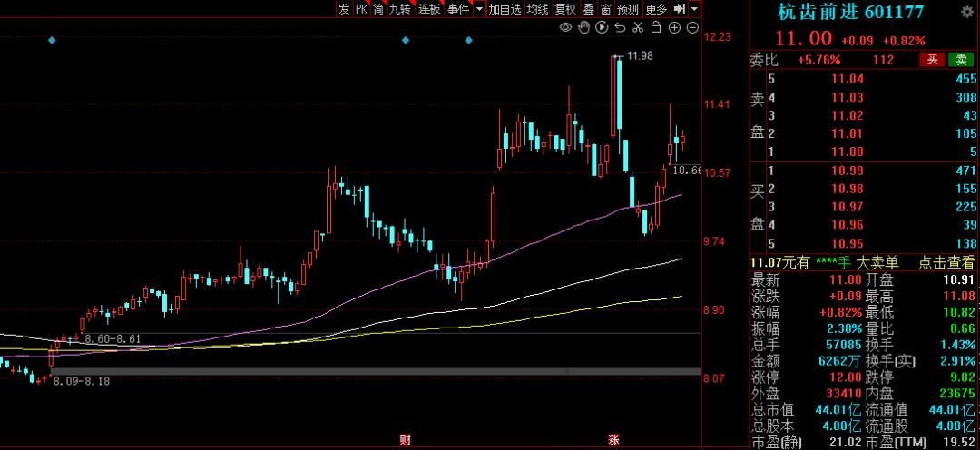The width and height of the screenshot is (980, 450).
Task: Click the skip-to-end arrow icon in toolbar
Action: pos(680,9)
